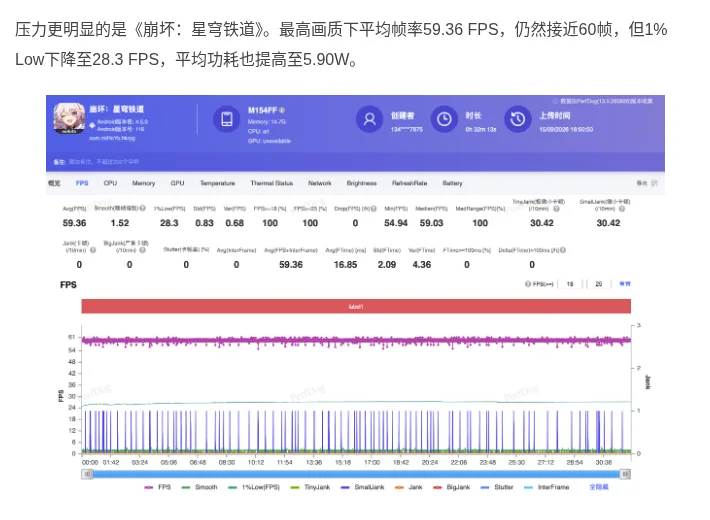710x520 pixels.
Task: Toggle FPS series in chart legend
Action: (158, 487)
